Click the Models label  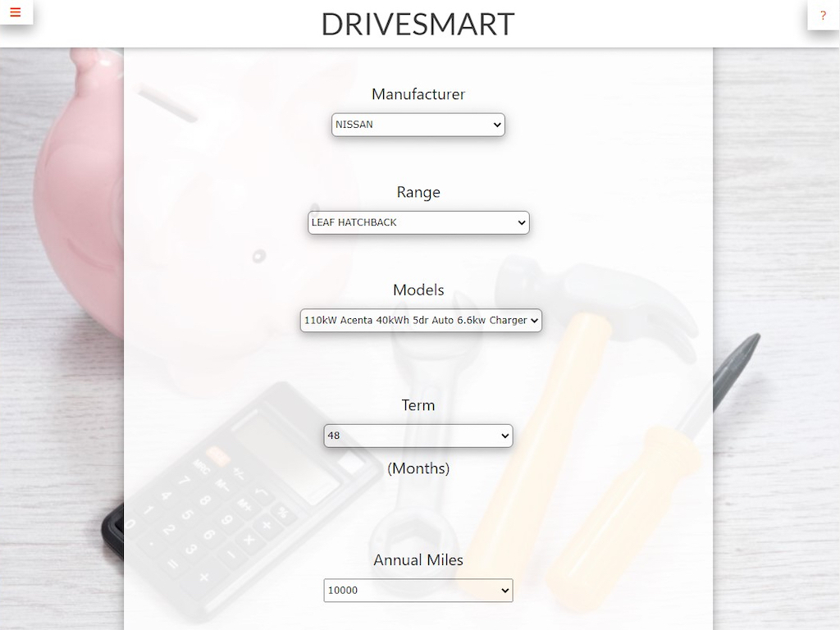(418, 290)
